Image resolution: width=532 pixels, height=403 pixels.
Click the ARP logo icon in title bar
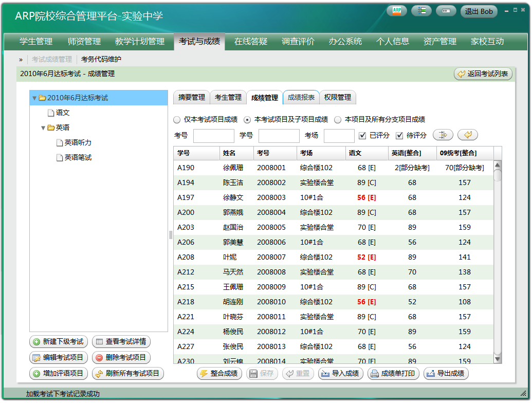(x=397, y=11)
